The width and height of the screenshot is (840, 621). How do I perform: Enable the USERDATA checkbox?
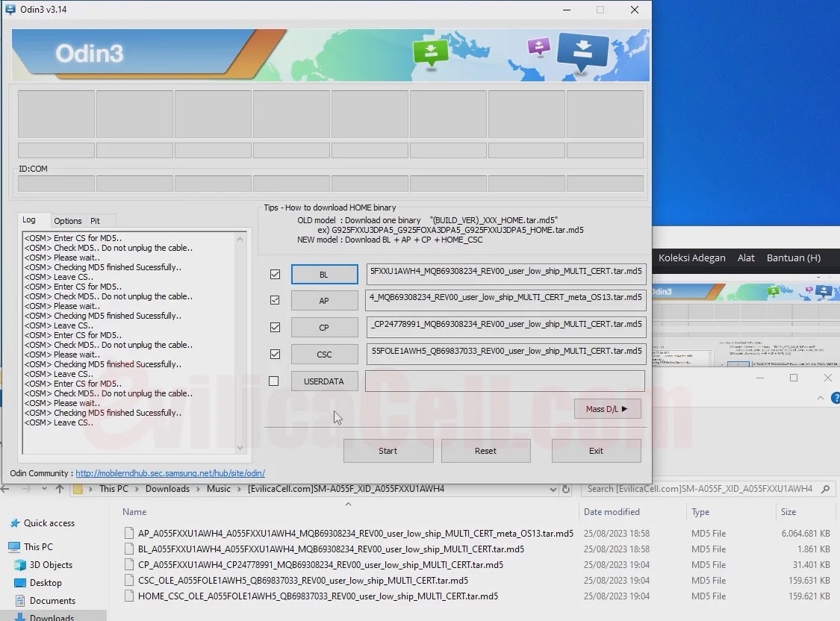(x=274, y=381)
